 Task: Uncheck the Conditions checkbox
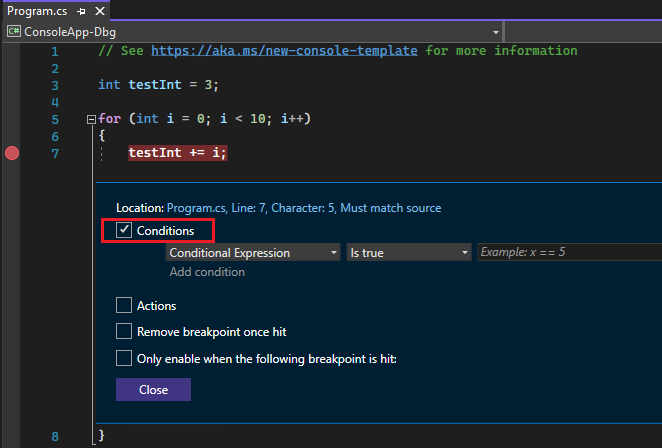coord(124,231)
